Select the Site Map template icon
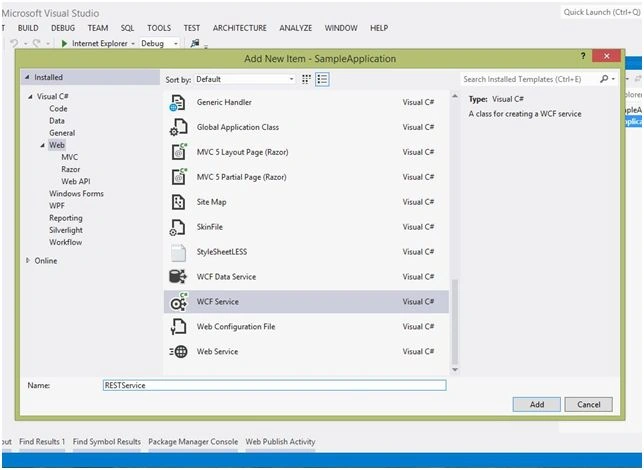 178,202
